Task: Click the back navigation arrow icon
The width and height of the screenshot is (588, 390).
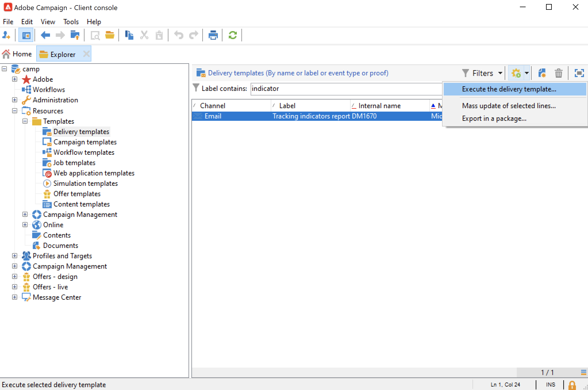Action: 45,35
